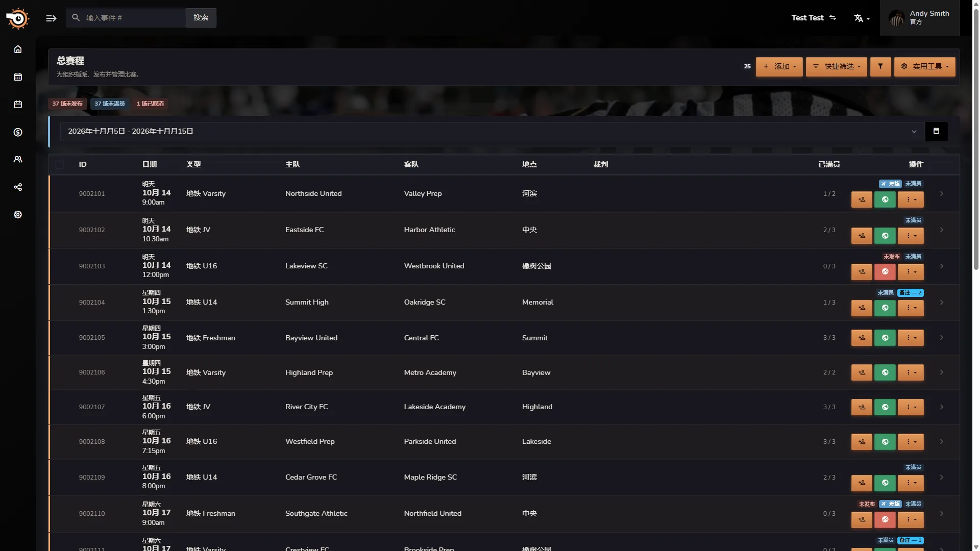Open the share connections icon in sidebar

pyautogui.click(x=18, y=187)
